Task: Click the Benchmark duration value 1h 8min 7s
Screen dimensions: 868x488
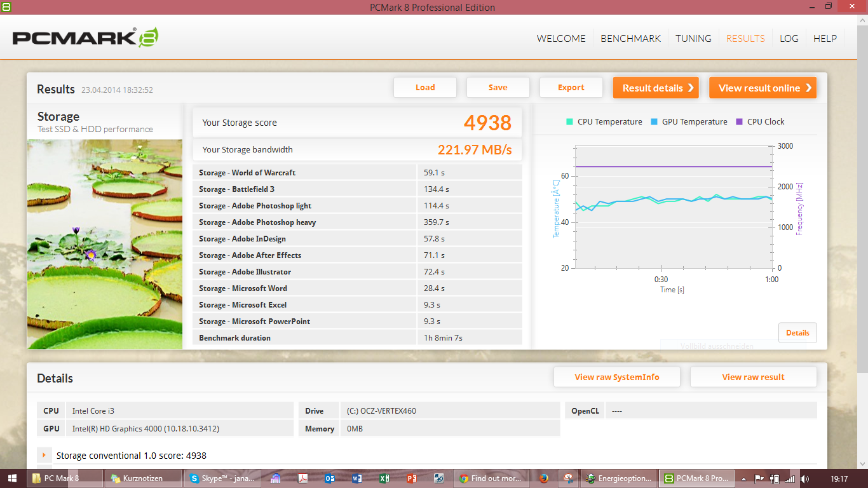Action: 444,338
